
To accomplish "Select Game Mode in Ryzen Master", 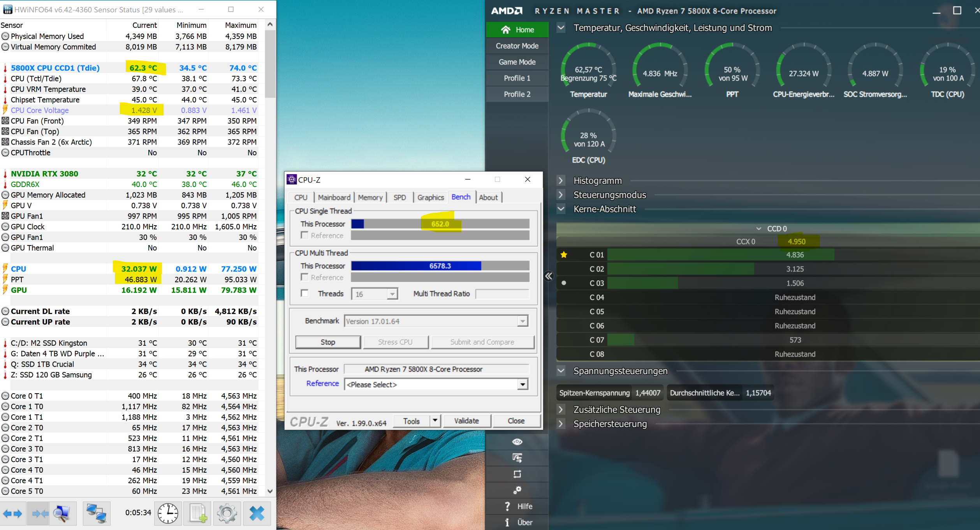I will pos(517,62).
